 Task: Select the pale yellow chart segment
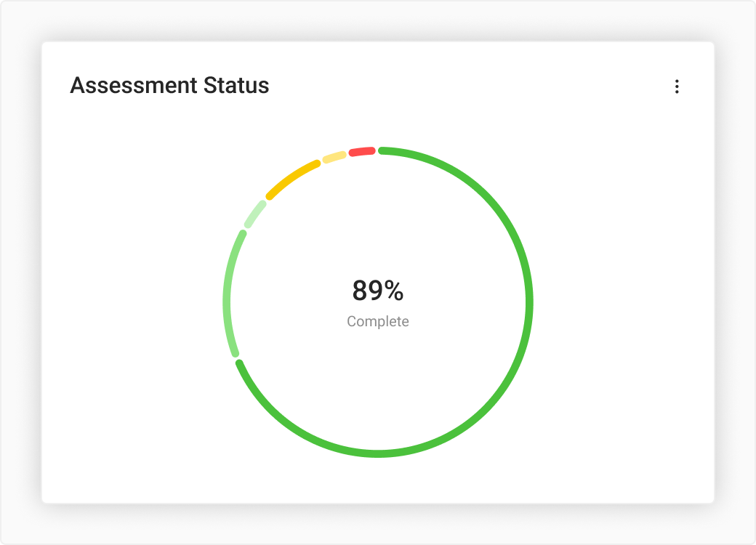coord(334,157)
